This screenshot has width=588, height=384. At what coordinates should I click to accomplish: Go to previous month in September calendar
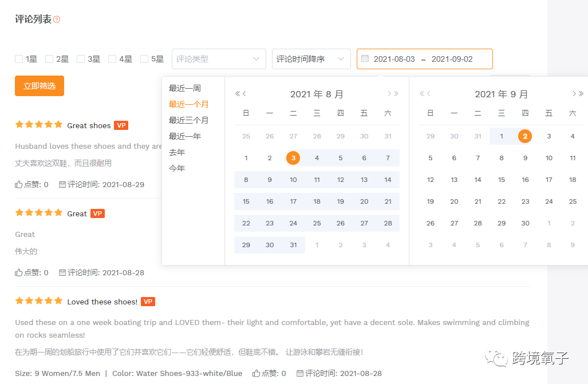pos(429,94)
